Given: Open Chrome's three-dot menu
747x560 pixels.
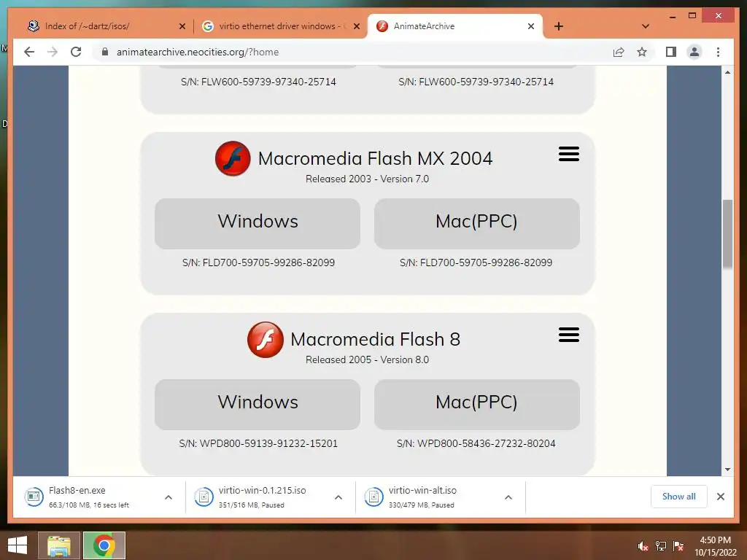Looking at the screenshot, I should [718, 52].
